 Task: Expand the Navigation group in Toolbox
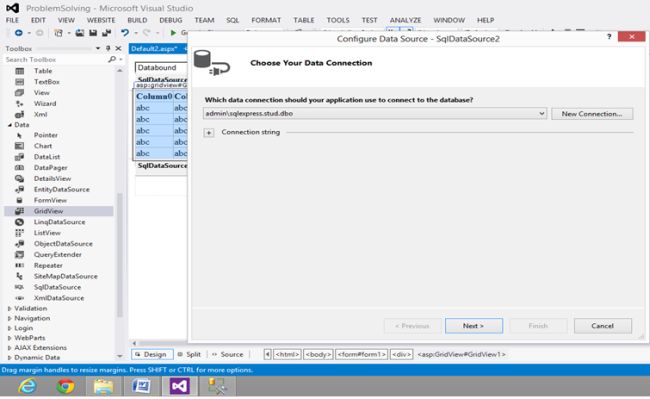10,318
